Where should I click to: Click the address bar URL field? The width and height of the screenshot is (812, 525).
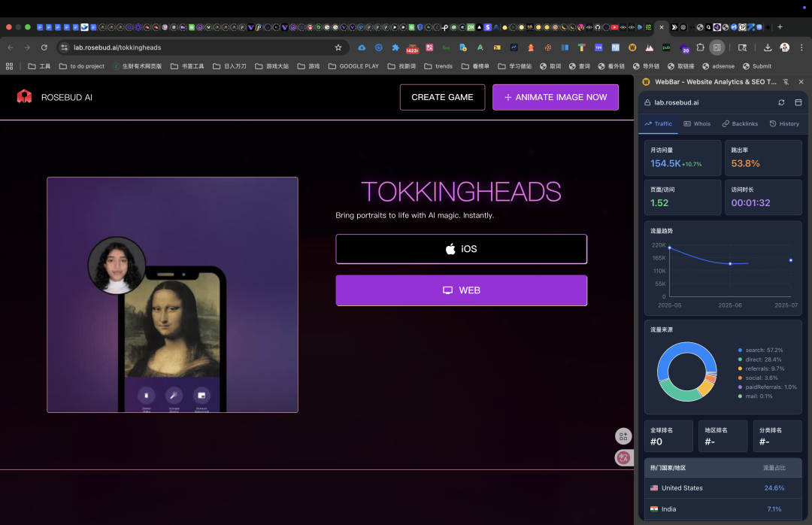pyautogui.click(x=202, y=47)
